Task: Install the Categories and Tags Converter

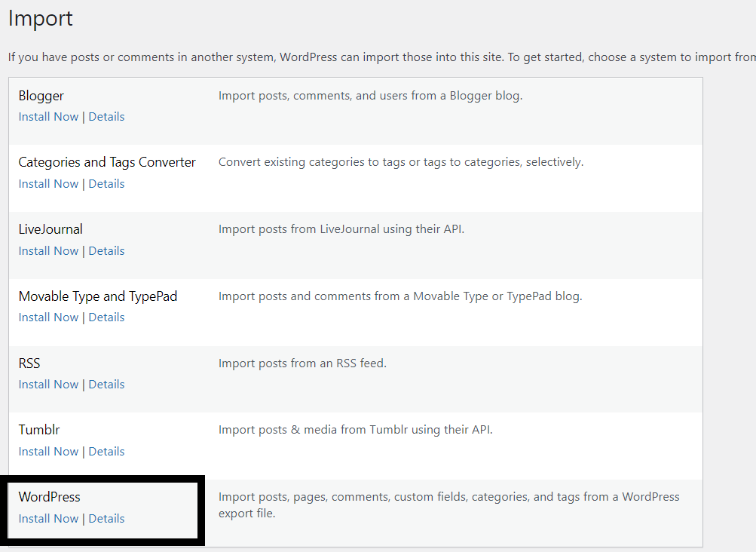Action: (48, 184)
